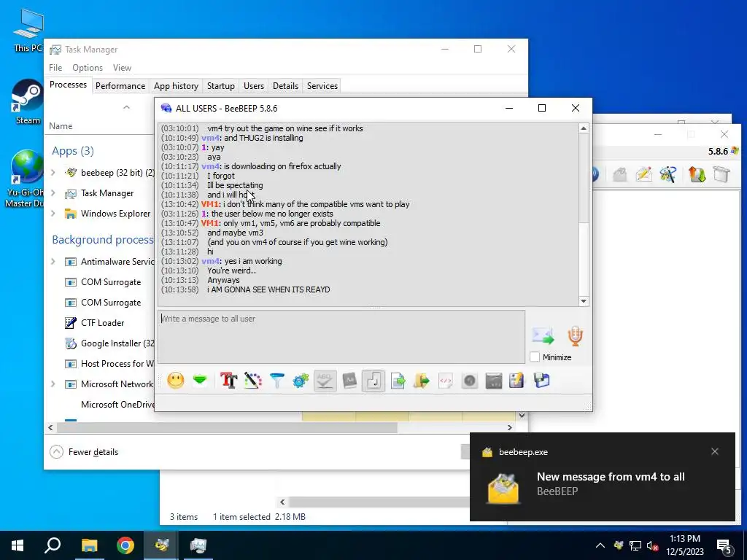Click the Name column header

61,126
